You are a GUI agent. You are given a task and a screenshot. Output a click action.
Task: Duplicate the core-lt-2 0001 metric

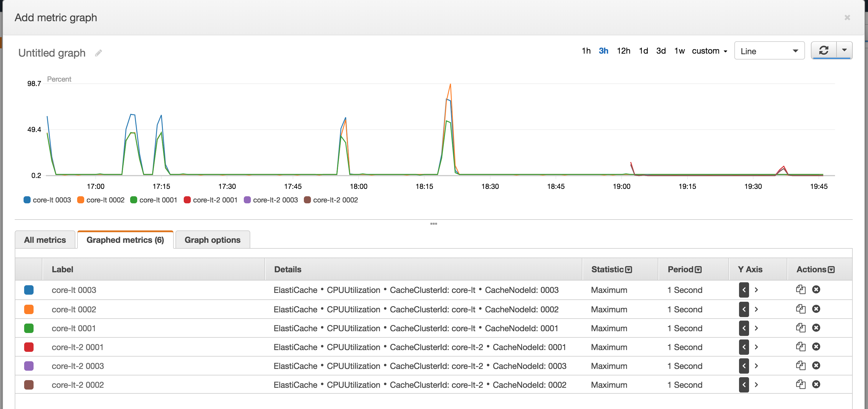(x=801, y=347)
